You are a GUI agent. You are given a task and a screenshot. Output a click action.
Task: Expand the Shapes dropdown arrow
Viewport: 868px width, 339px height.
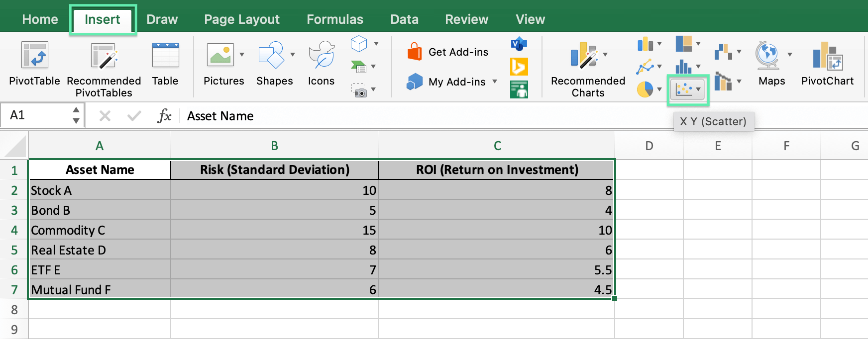pyautogui.click(x=293, y=55)
